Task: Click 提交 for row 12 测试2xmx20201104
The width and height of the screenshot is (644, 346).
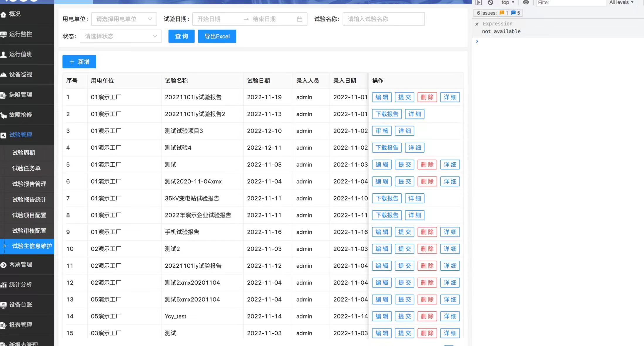Action: (404, 283)
